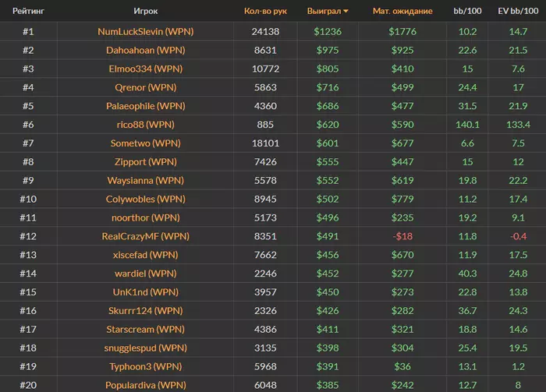Open player Populardiva (WPN) profile

click(x=146, y=385)
